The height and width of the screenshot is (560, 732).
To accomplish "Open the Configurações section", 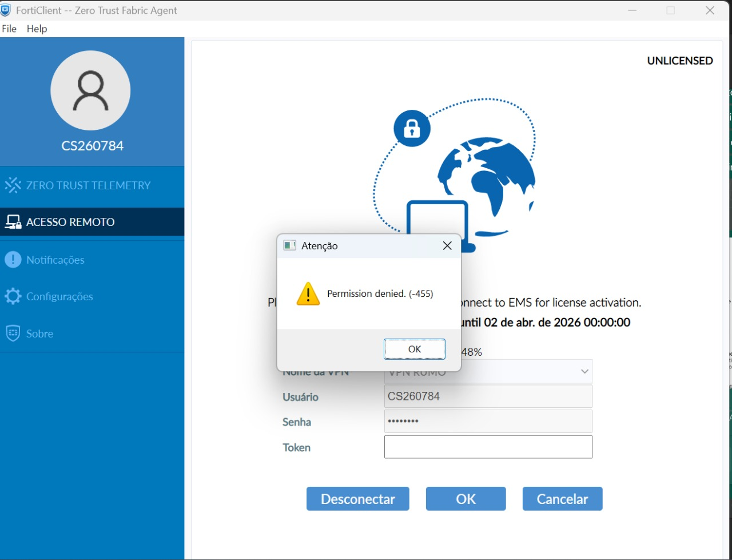I will coord(92,296).
